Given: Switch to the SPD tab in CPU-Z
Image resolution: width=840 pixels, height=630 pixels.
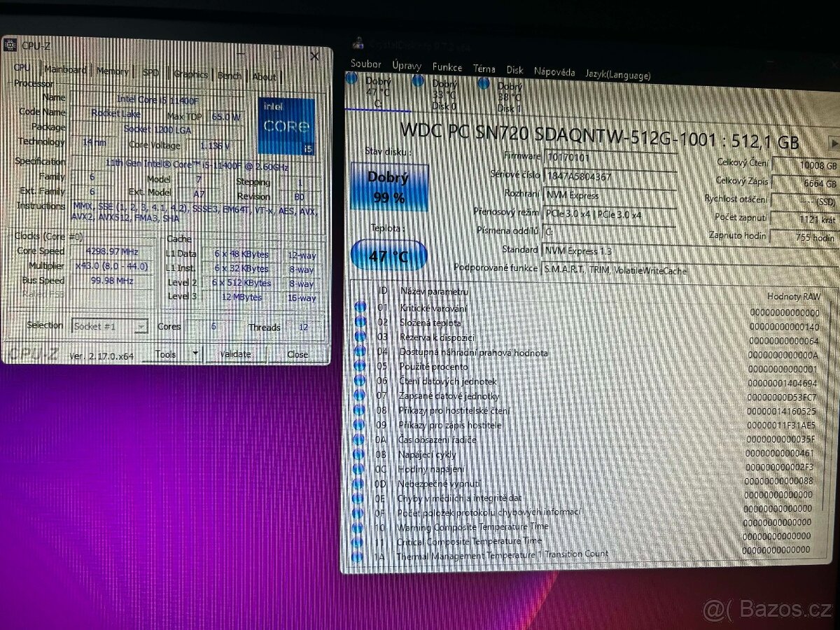Looking at the screenshot, I should [x=151, y=72].
